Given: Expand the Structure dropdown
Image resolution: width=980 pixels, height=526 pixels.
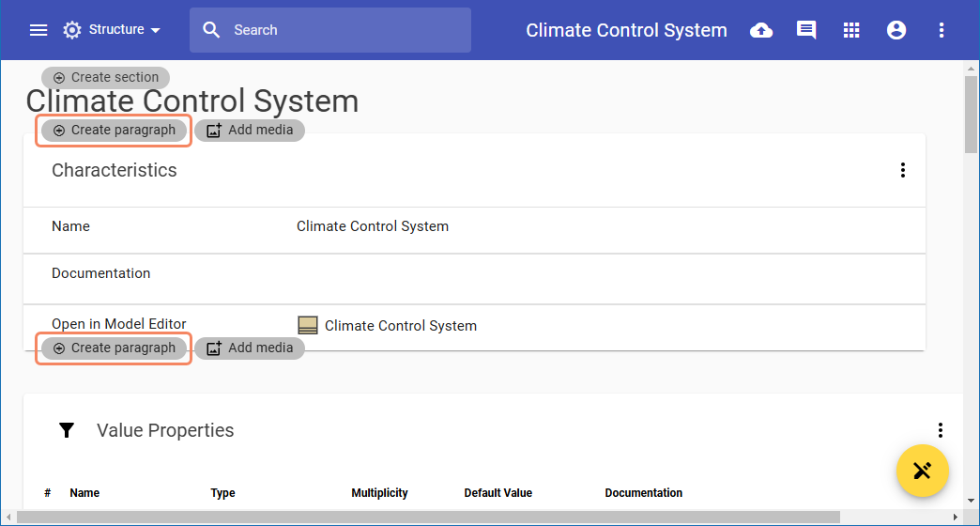Looking at the screenshot, I should click(113, 30).
